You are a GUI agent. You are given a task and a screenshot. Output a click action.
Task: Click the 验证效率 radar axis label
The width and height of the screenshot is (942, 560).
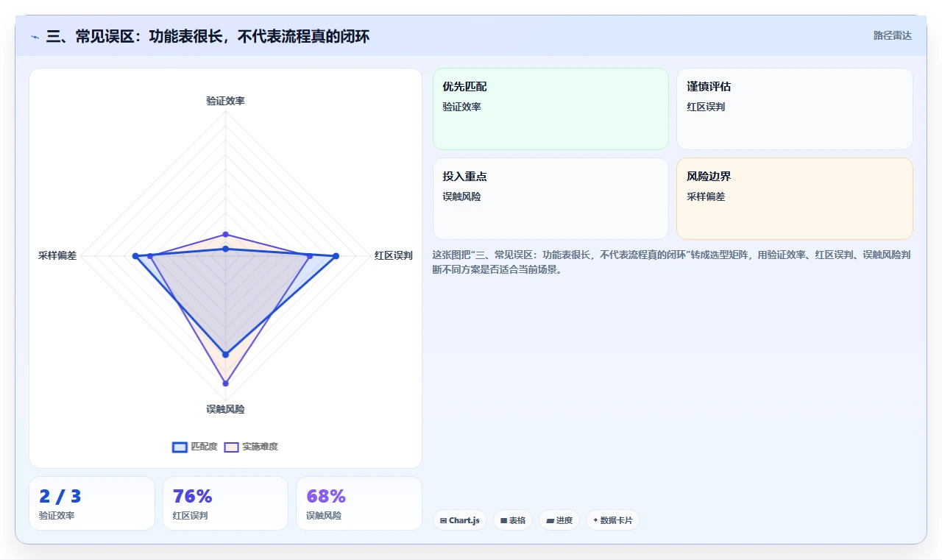[225, 101]
